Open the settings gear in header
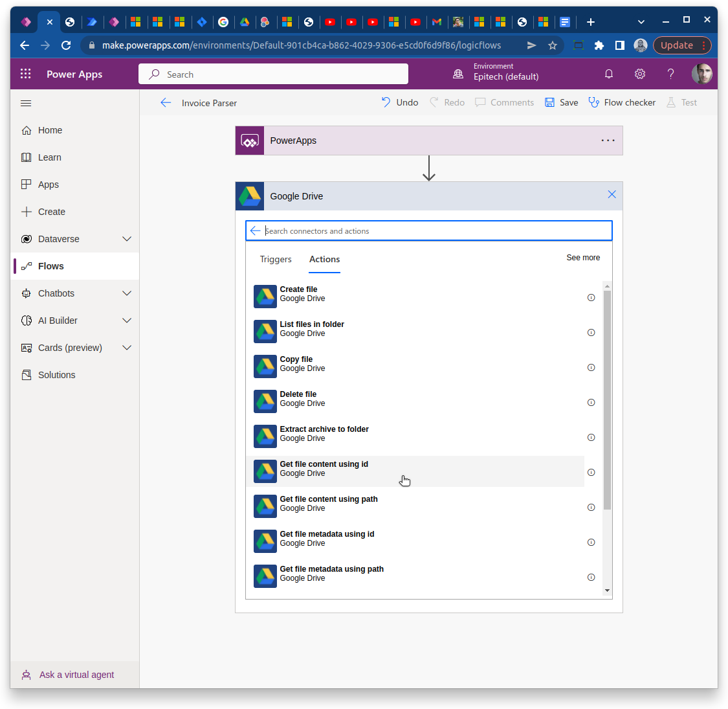The height and width of the screenshot is (709, 728). pyautogui.click(x=640, y=74)
